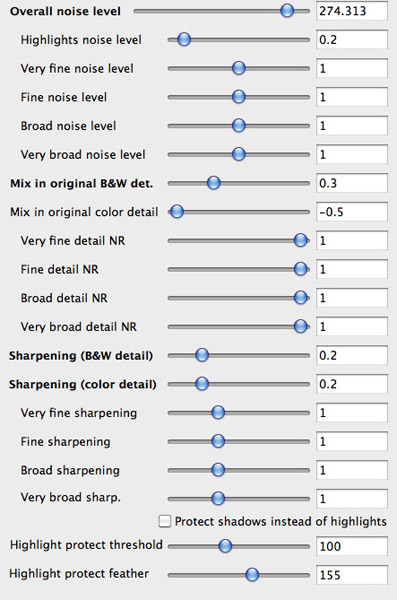Click the Overall noise level value field
The image size is (397, 600).
[x=352, y=11]
